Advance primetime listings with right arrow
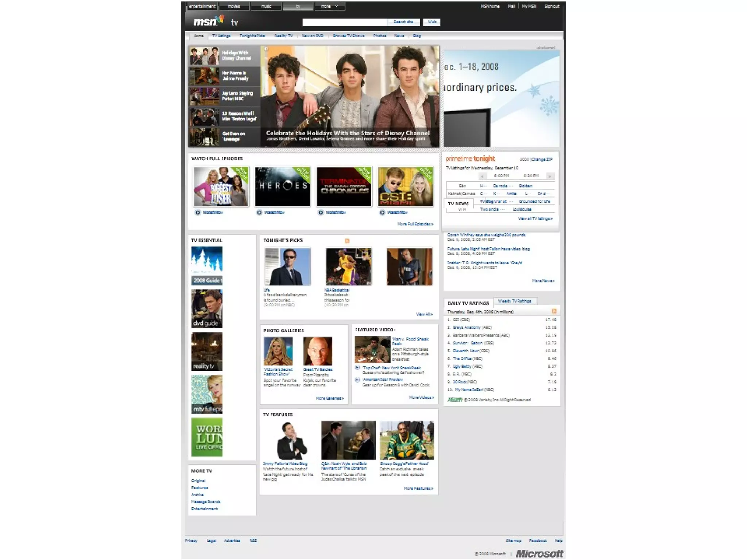The width and height of the screenshot is (747, 560). click(x=550, y=176)
